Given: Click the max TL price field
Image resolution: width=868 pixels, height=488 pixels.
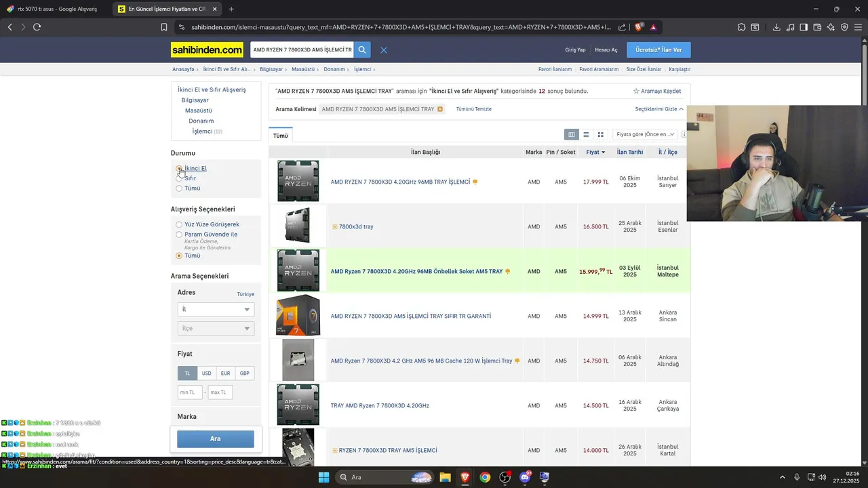Looking at the screenshot, I should (220, 392).
